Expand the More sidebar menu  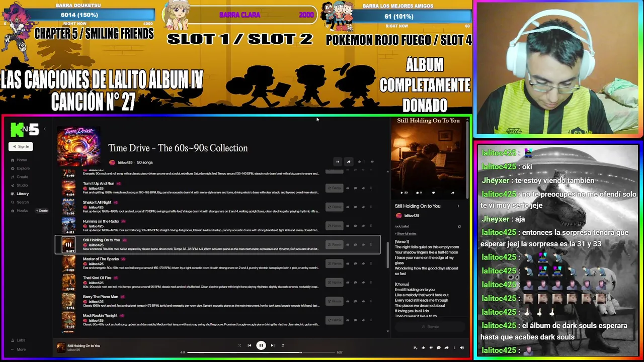click(x=18, y=349)
